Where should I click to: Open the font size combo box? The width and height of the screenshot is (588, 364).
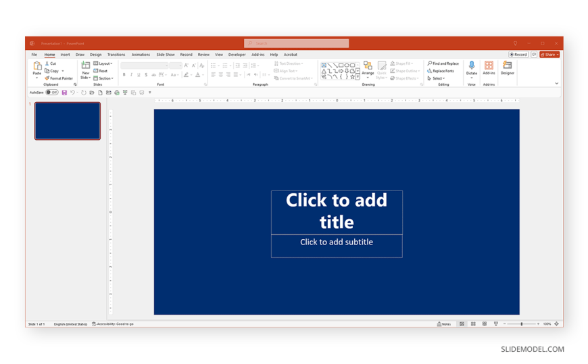pos(176,66)
